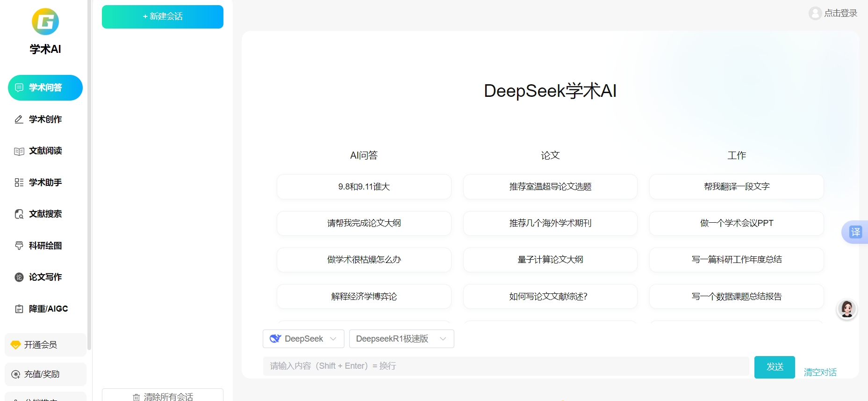
Task: Select the prompt 写一个数据课题总结报告
Action: (736, 296)
